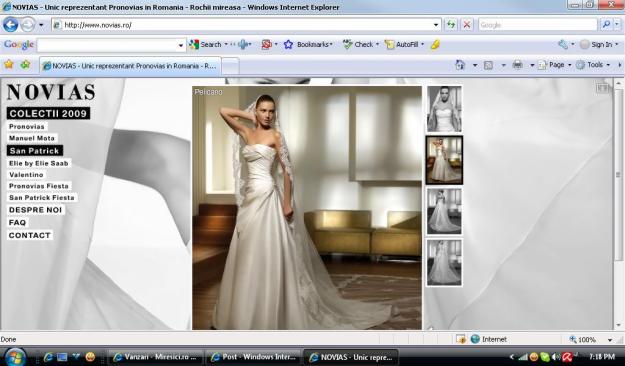The image size is (625, 366).
Task: Open Elie by Elie Saab collection
Action: point(39,163)
